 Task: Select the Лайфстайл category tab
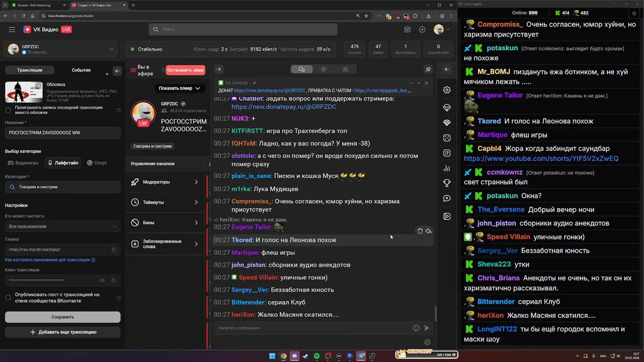tap(63, 163)
